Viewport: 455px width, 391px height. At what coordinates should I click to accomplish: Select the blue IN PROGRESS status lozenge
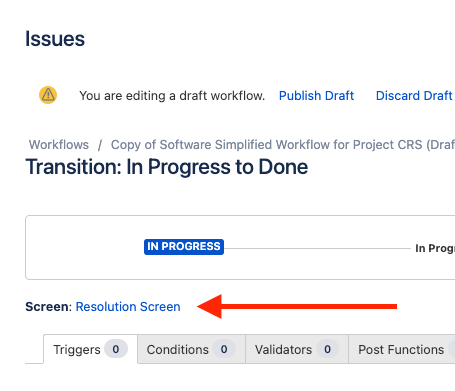184,247
